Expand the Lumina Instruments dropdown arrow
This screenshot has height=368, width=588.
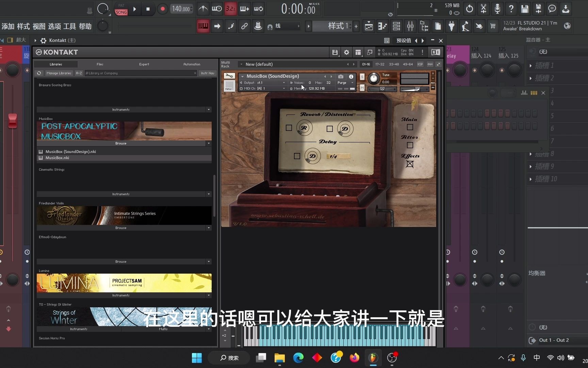209,295
